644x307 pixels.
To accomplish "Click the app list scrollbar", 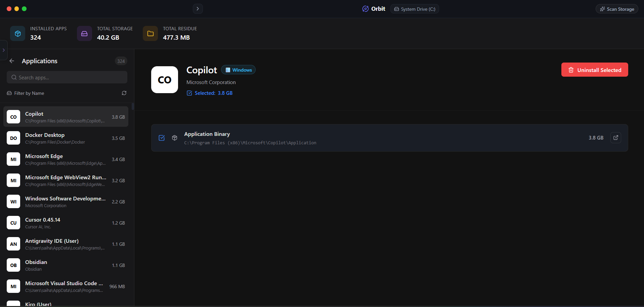I will [x=133, y=106].
